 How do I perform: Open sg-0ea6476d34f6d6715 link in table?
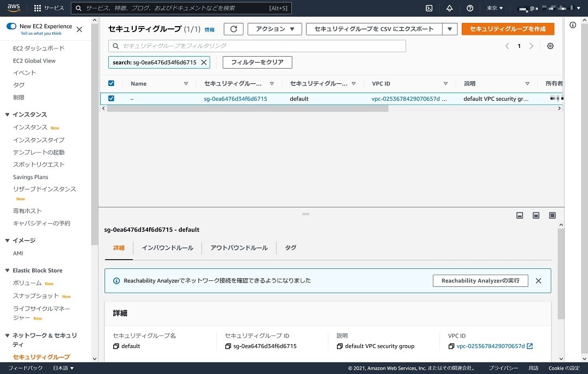[x=236, y=99]
